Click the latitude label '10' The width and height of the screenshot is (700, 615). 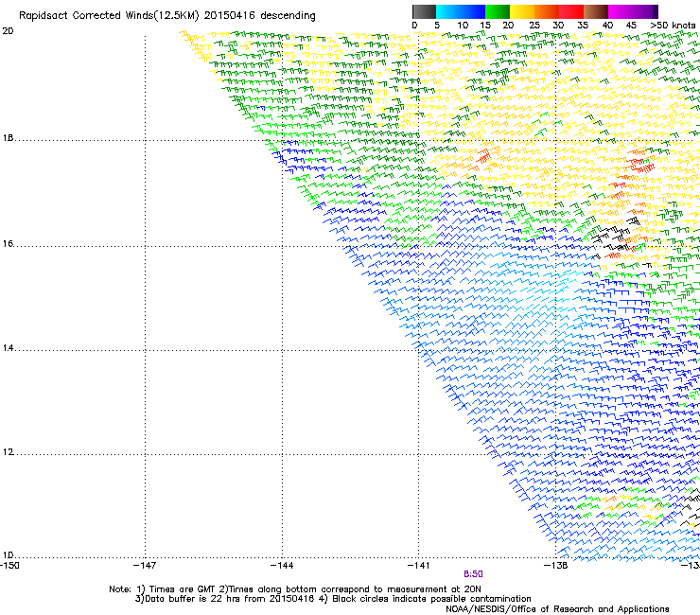(x=8, y=555)
